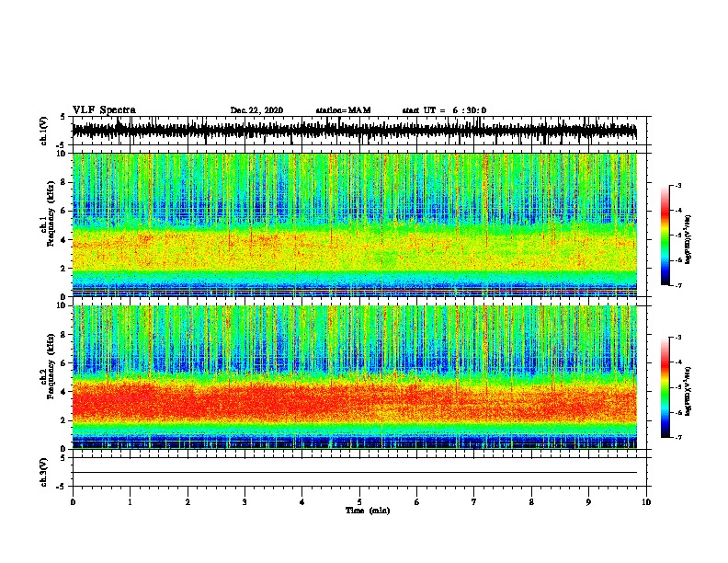Viewport: 728px width, 563px height.
Task: Click the '-5' label on ch.1 color bar
Action: (x=678, y=236)
